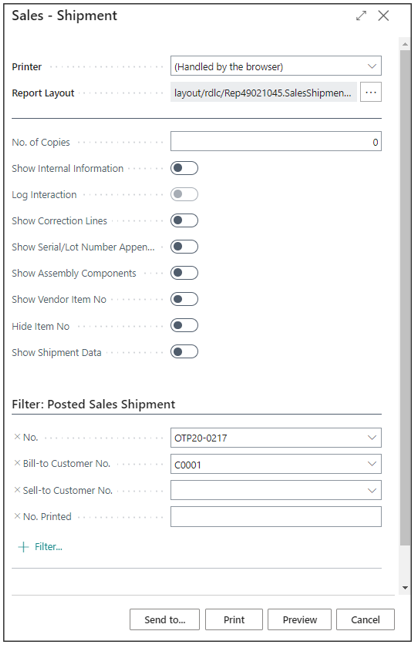417x646 pixels.
Task: Remove the No. Printed filter X
Action: pos(17,516)
